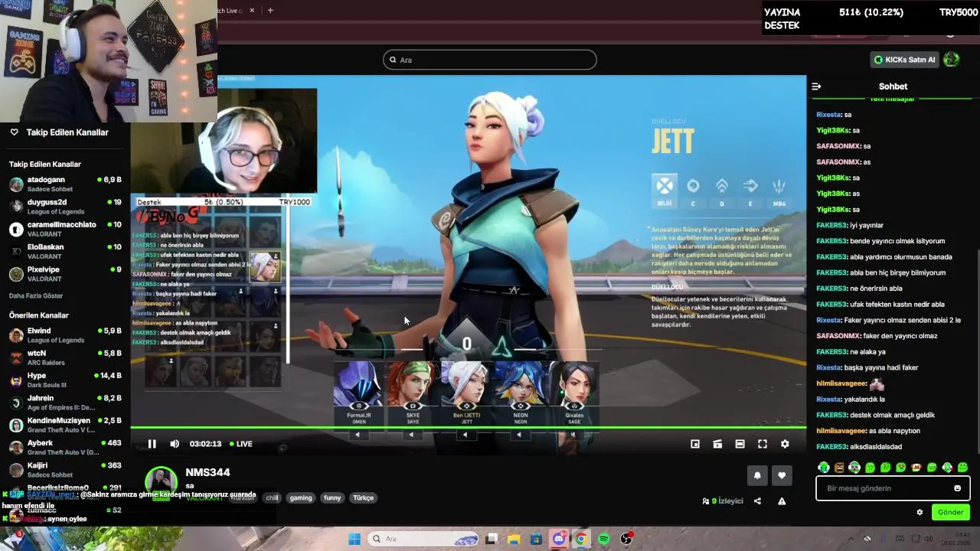
Task: Send the chat message with Gönder
Action: coord(950,512)
